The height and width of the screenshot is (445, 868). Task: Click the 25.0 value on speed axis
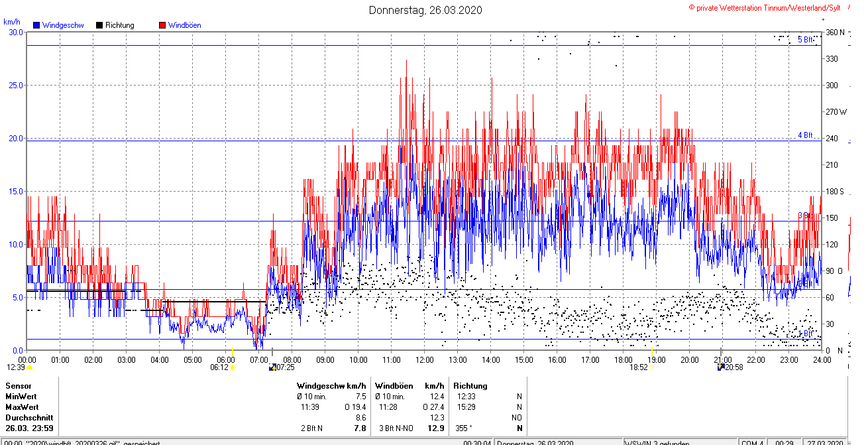(15, 85)
